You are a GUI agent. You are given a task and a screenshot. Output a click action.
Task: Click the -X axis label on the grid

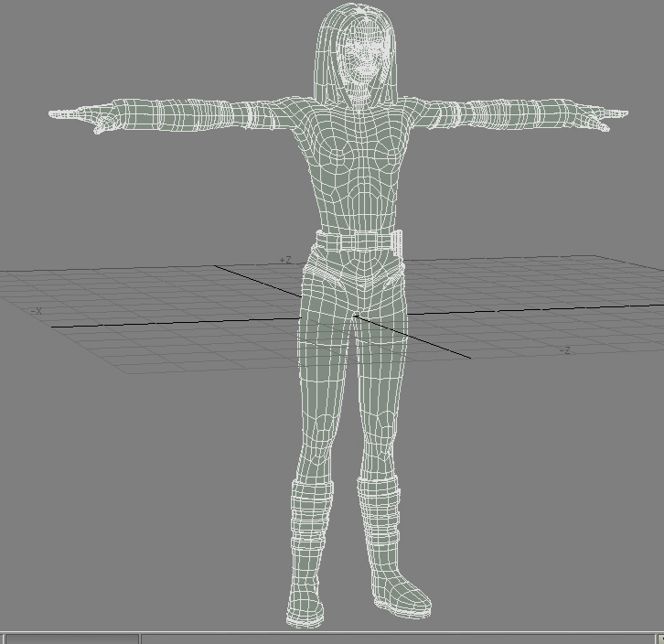[37, 312]
